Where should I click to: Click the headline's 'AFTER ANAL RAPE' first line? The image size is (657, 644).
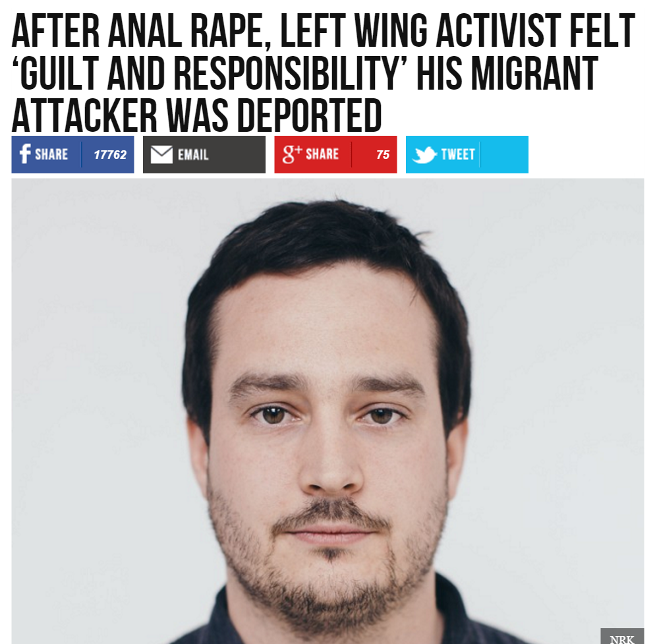pyautogui.click(x=324, y=30)
